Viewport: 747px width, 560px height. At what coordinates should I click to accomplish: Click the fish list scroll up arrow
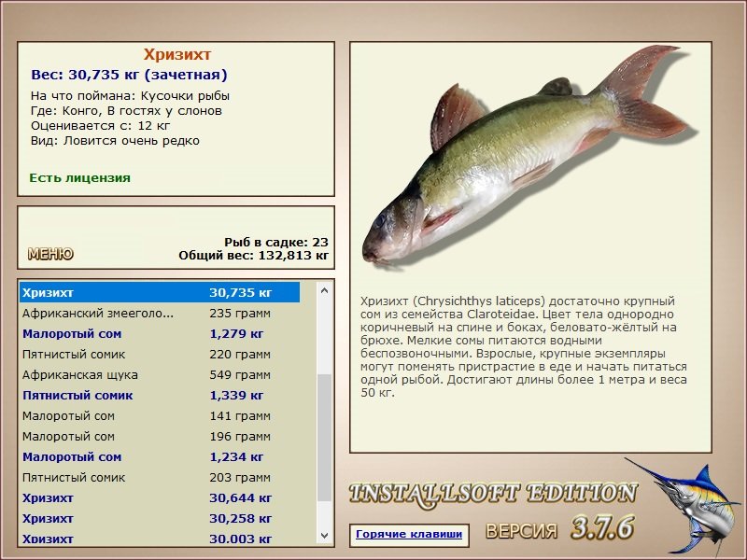(x=324, y=290)
